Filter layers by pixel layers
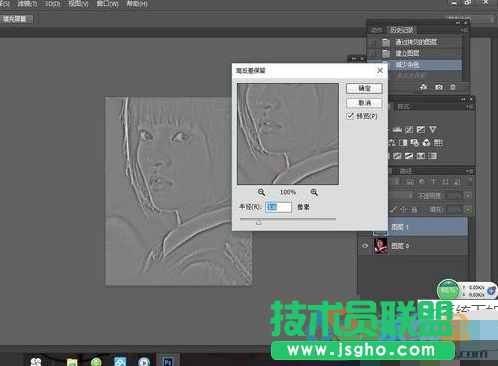Viewport: 498px width, 366px height. tap(410, 182)
